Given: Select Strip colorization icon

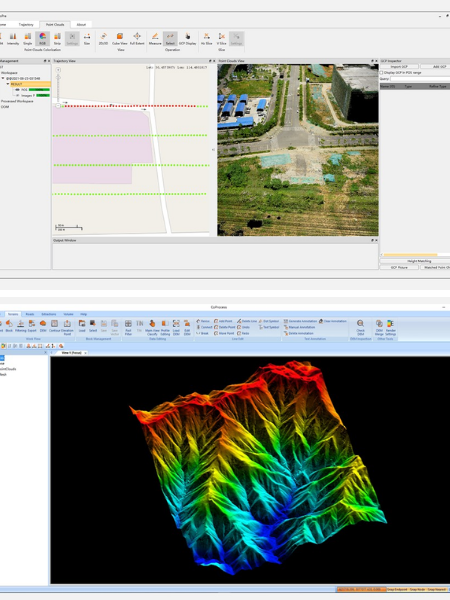Looking at the screenshot, I should pyautogui.click(x=57, y=38).
